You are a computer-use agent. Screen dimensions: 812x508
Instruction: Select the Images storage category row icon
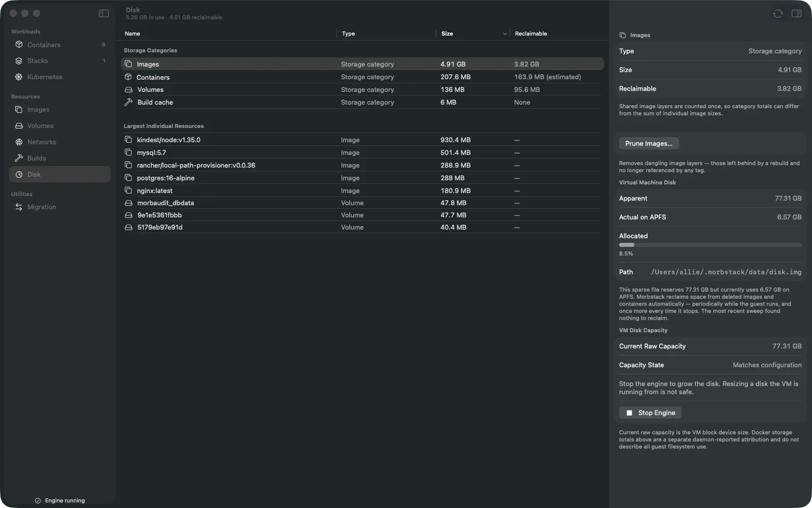[x=128, y=64]
